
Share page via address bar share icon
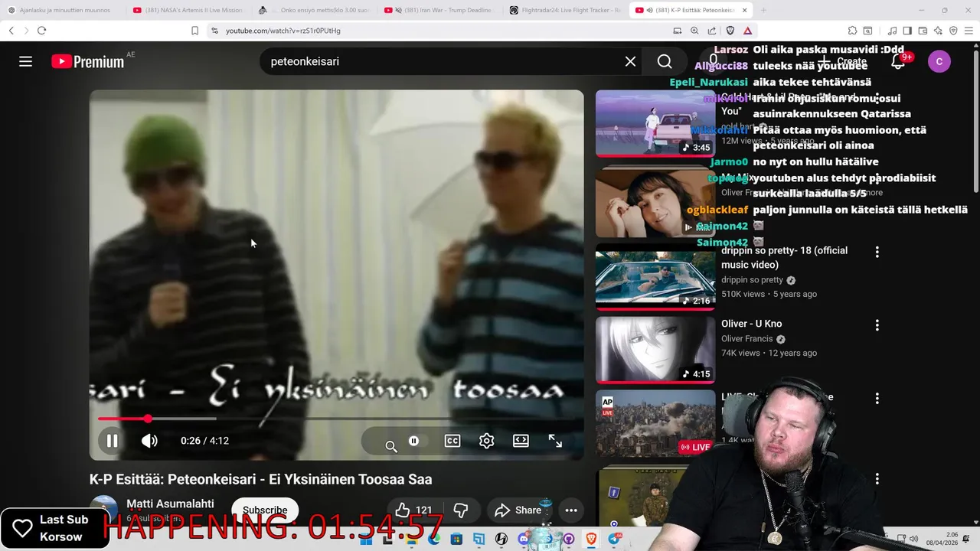712,31
